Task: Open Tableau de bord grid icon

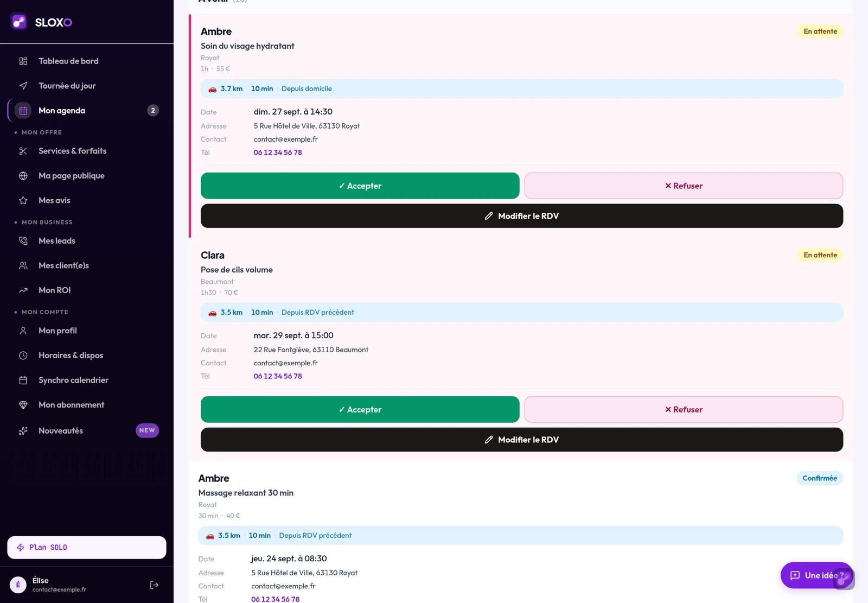Action: pyautogui.click(x=23, y=61)
